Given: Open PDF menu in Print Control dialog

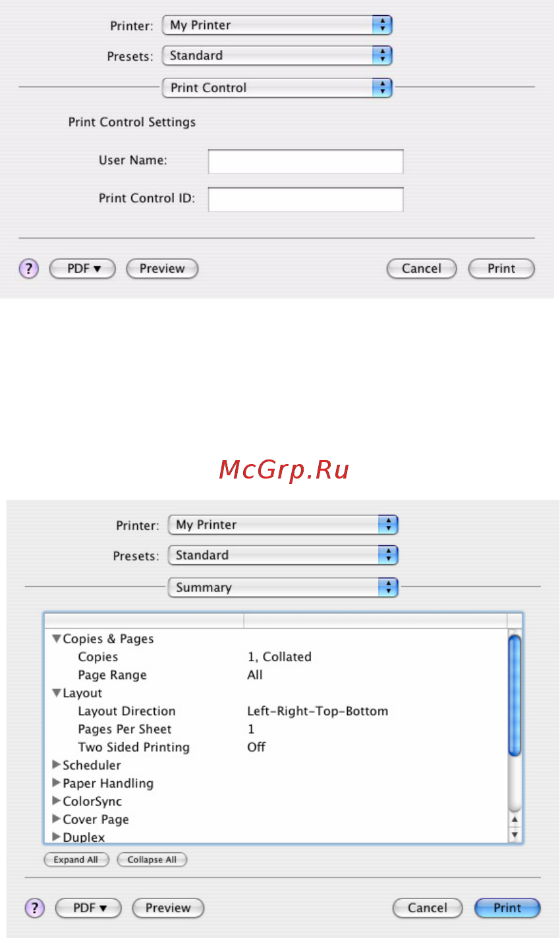Looking at the screenshot, I should click(x=82, y=268).
